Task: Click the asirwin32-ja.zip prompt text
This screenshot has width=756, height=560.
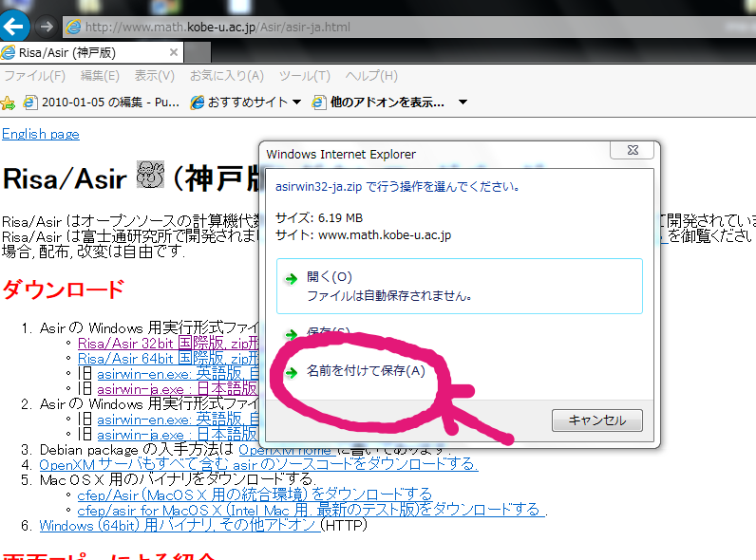Action: pyautogui.click(x=397, y=187)
